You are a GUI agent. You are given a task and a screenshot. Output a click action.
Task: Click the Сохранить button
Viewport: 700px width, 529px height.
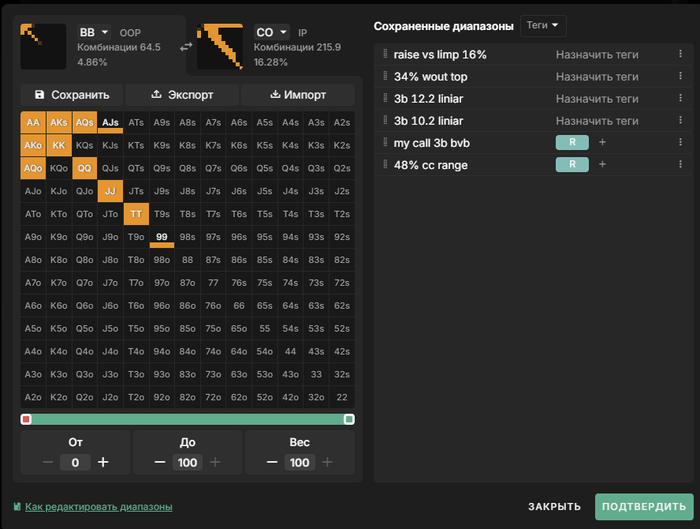coord(72,95)
